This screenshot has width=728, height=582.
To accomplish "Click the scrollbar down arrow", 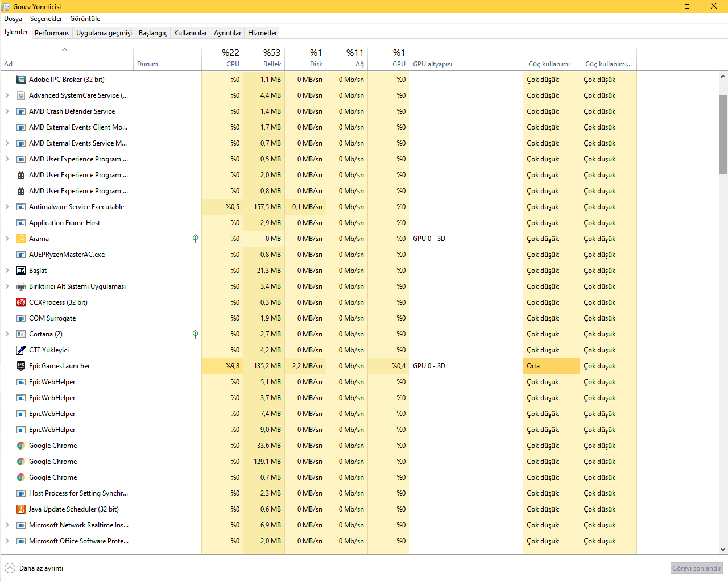I will pyautogui.click(x=723, y=550).
